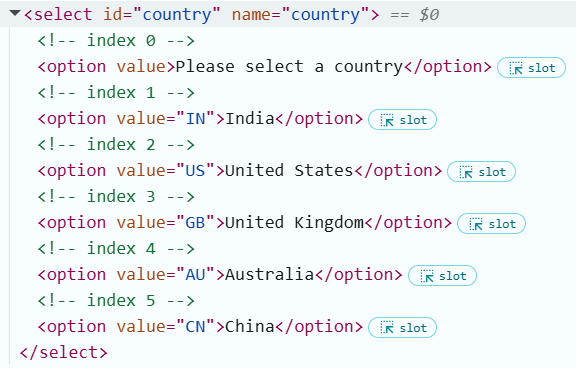This screenshot has width=576, height=368.
Task: Collapse the select country element triangle
Action: 15,13
